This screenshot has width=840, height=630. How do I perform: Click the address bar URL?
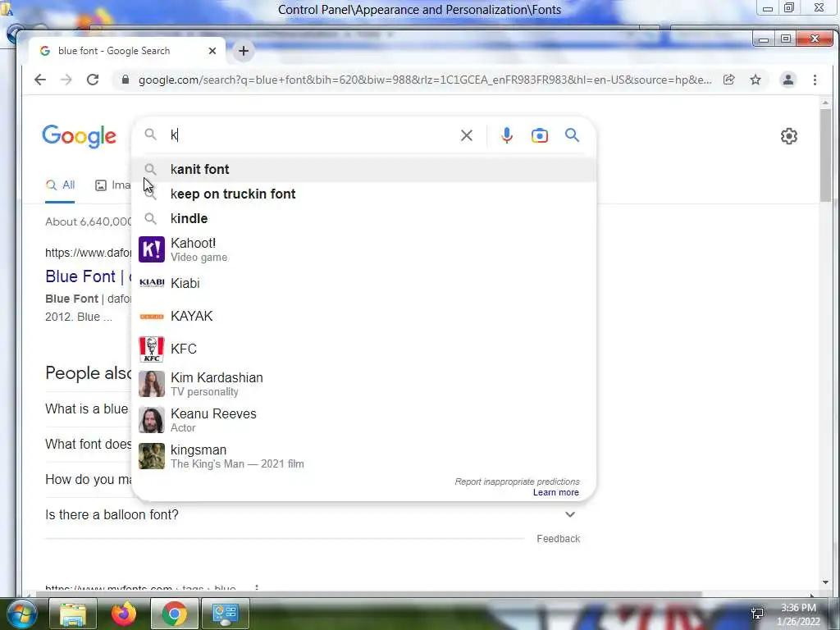(425, 80)
